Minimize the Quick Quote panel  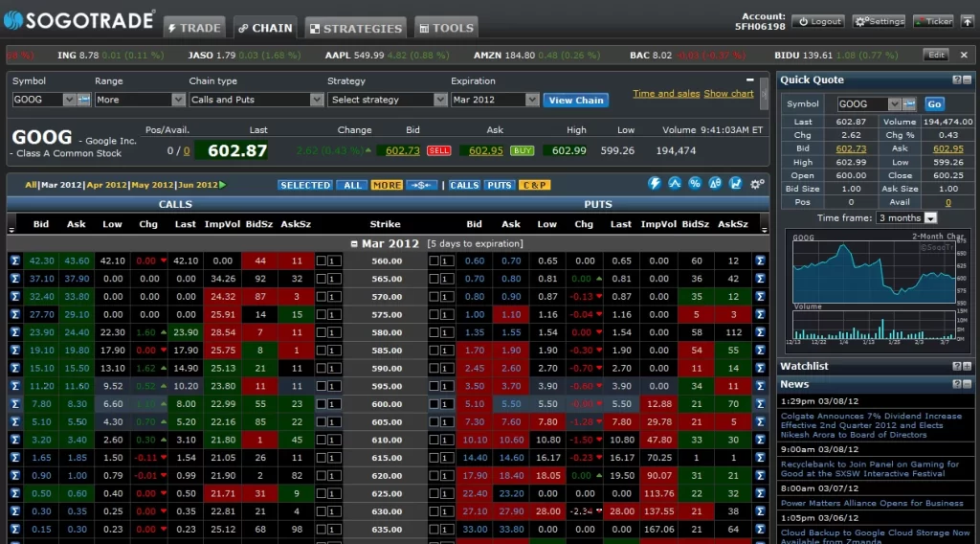coord(967,80)
